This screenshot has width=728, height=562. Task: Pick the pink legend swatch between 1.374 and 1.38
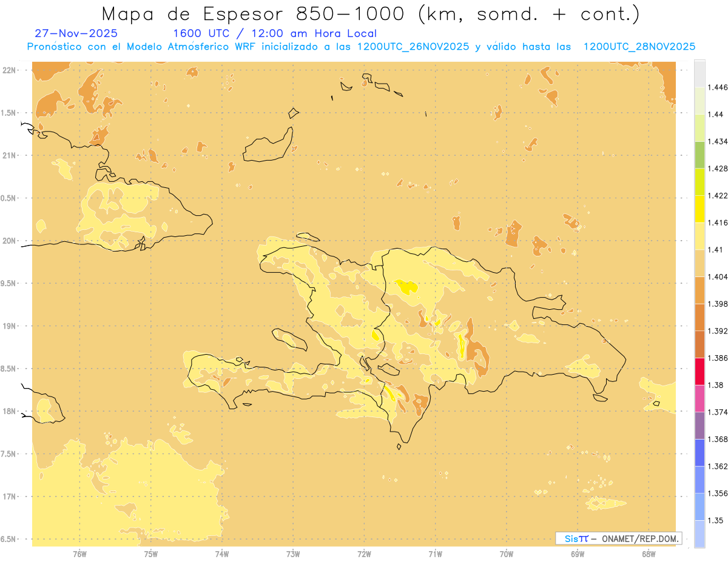pos(699,398)
